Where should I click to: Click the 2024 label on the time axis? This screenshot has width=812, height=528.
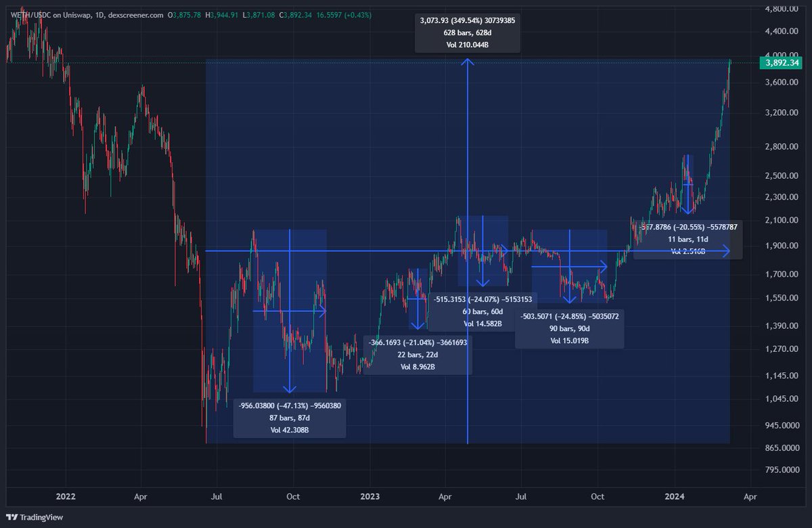tap(673, 496)
